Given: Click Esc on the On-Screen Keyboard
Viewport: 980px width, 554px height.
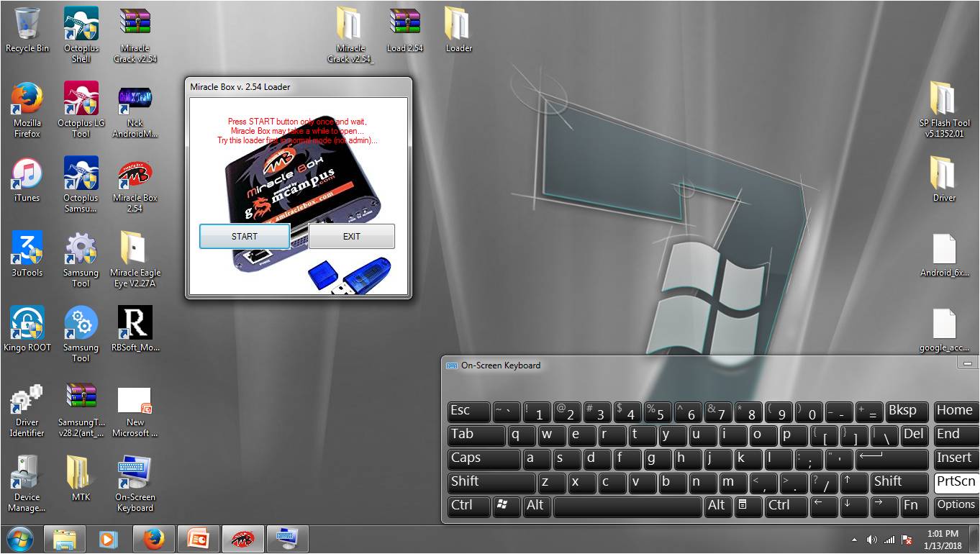Looking at the screenshot, I should 468,412.
